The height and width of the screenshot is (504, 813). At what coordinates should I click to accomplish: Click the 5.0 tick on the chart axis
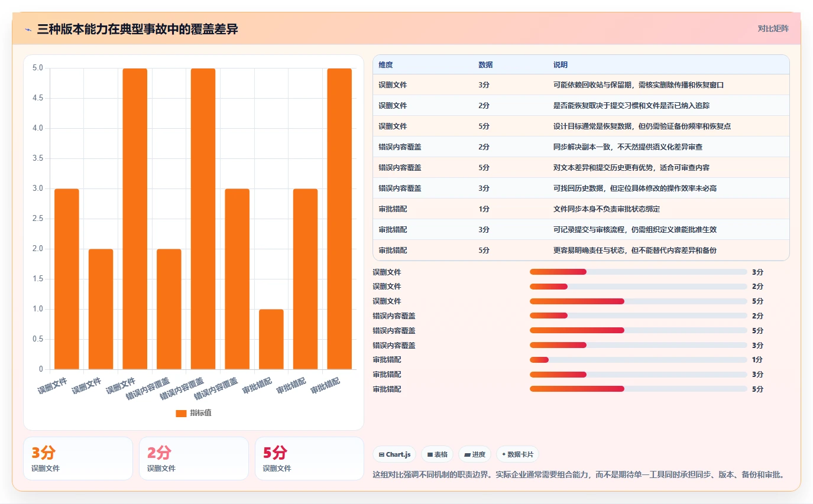click(x=38, y=68)
